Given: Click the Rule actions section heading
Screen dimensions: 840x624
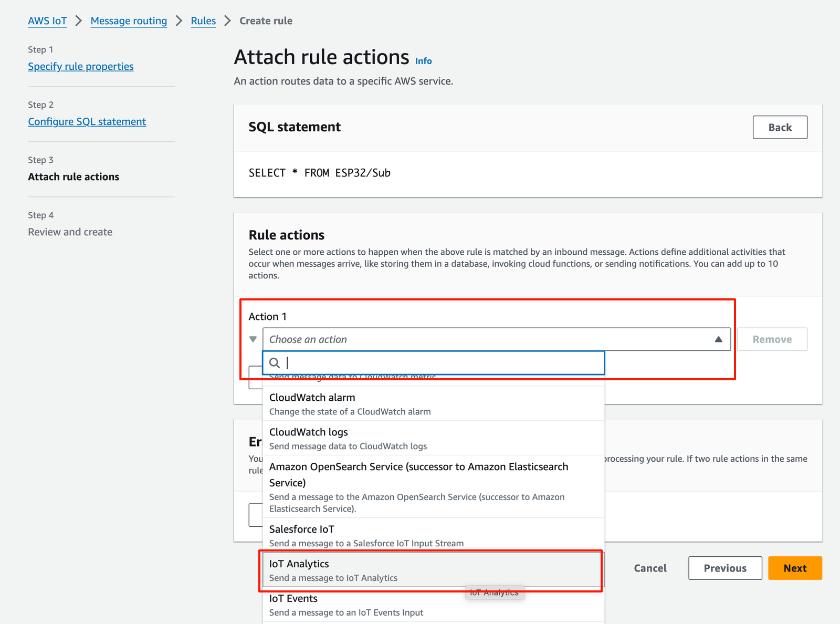Looking at the screenshot, I should click(287, 235).
